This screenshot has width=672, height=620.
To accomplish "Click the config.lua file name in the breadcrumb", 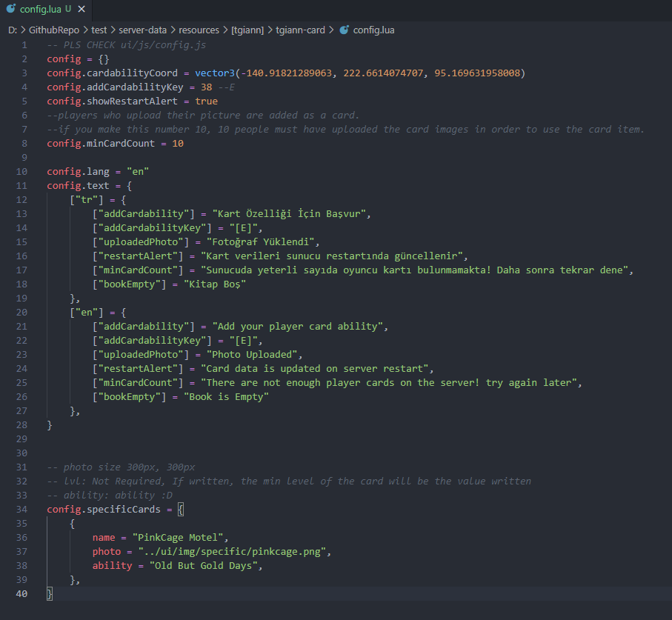I will tap(373, 30).
